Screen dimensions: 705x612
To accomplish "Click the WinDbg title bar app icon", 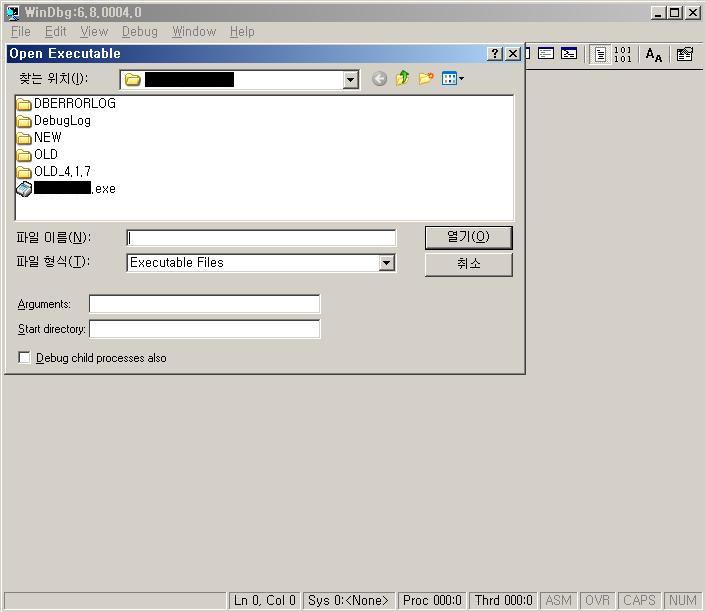I will (x=13, y=12).
